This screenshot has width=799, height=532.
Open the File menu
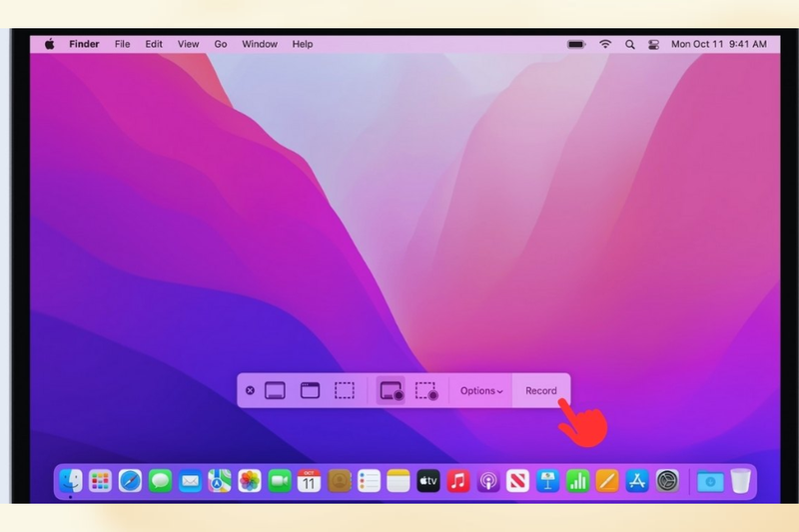(x=122, y=44)
